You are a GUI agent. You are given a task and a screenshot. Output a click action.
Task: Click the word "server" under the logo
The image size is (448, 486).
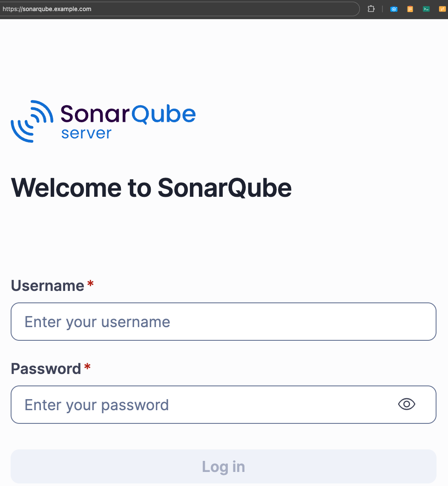click(86, 133)
